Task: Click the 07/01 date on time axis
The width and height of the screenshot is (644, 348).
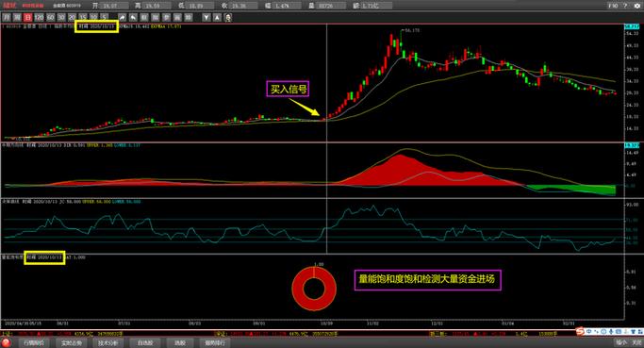Action: click(124, 323)
